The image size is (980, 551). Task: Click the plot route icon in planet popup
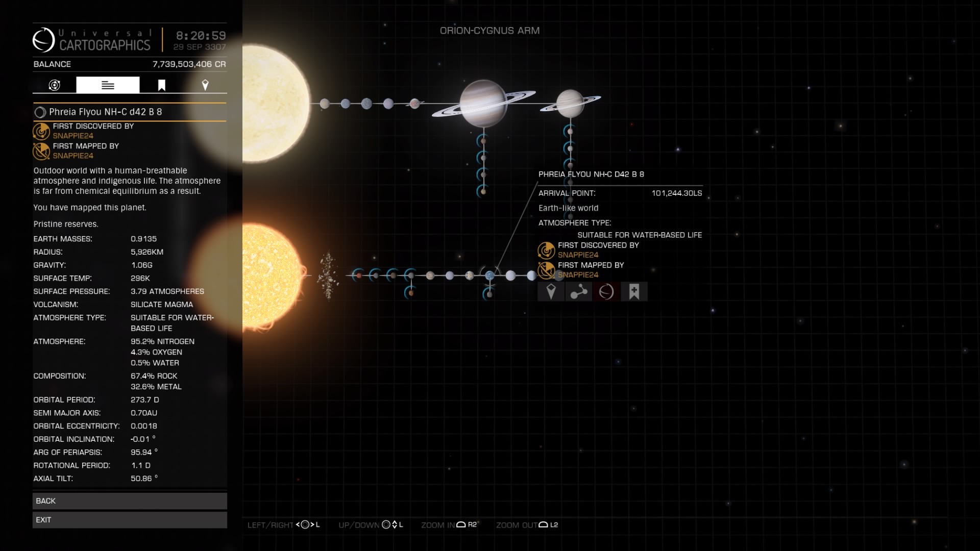(578, 292)
